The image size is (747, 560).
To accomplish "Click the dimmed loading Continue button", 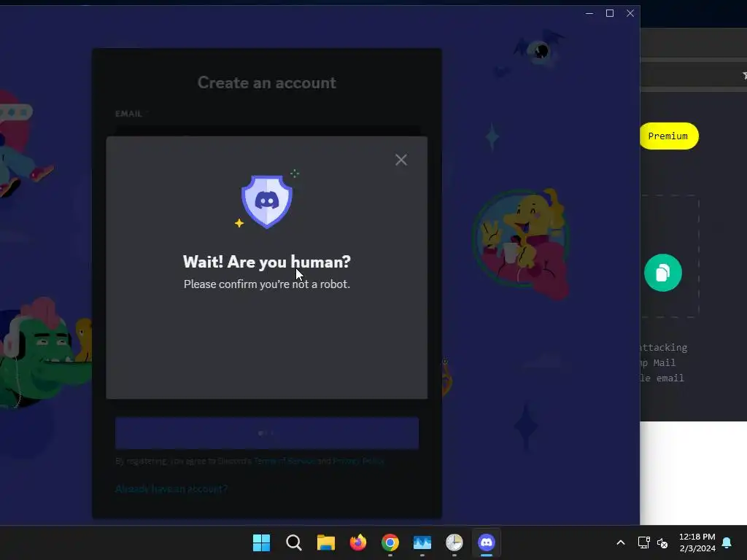I will (267, 433).
